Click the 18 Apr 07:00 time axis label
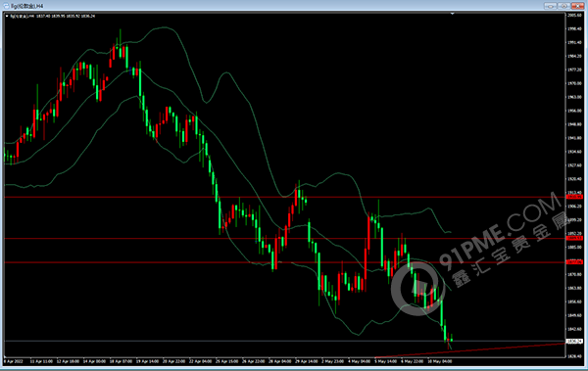This screenshot has width=588, height=371. coord(121,361)
